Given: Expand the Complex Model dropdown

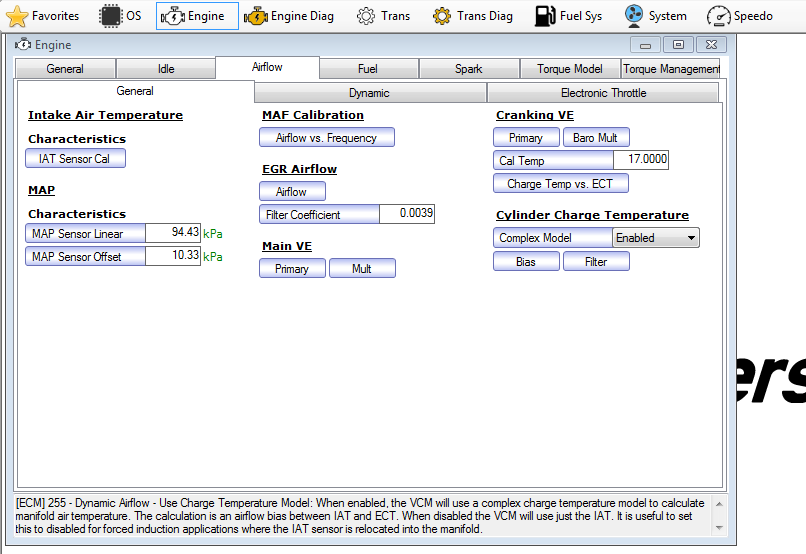Looking at the screenshot, I should (x=688, y=238).
